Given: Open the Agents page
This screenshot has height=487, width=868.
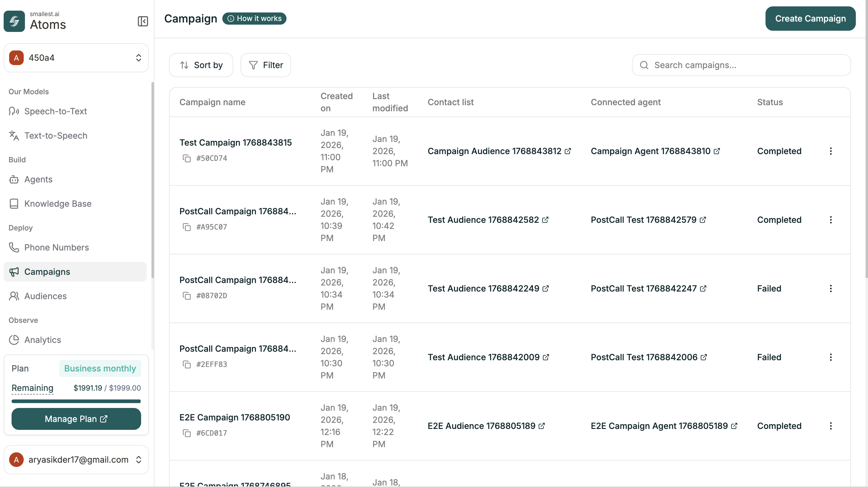Looking at the screenshot, I should point(38,179).
